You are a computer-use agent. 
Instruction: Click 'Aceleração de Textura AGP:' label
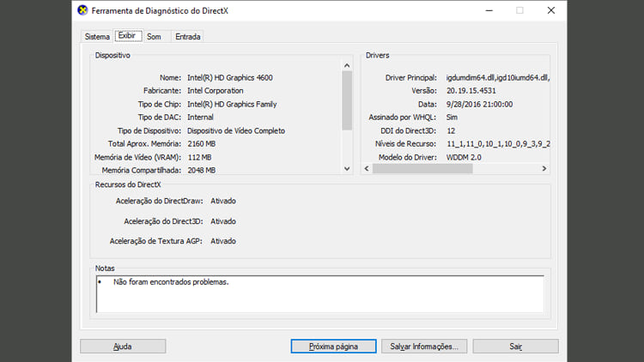coord(156,241)
